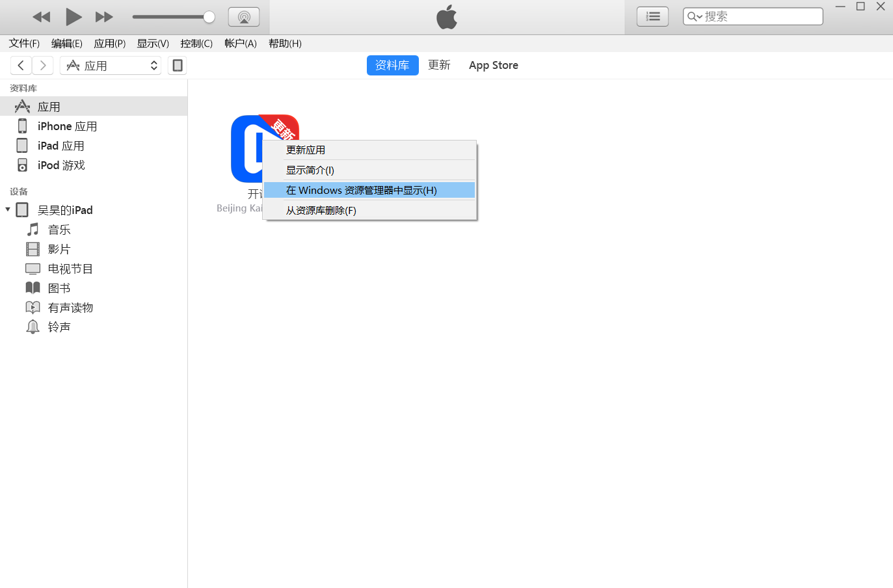The width and height of the screenshot is (893, 588).
Task: Switch to the 更新 tab
Action: (x=439, y=65)
